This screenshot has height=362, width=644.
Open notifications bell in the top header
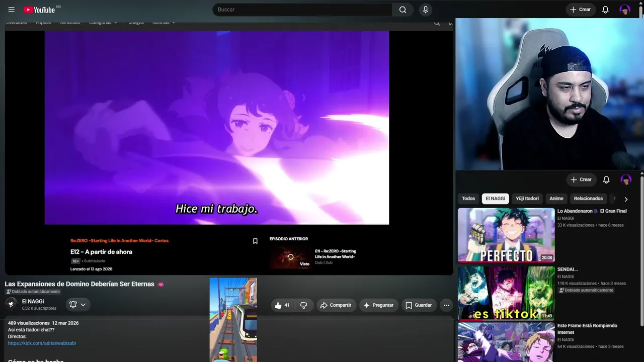(605, 10)
